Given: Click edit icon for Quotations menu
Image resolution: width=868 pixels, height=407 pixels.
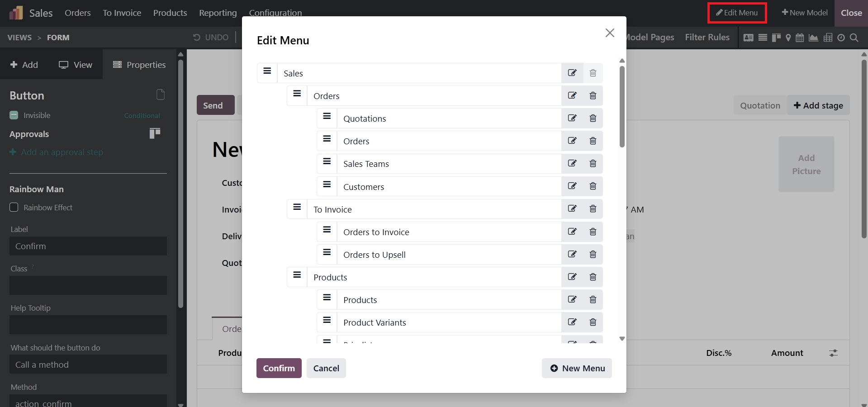Looking at the screenshot, I should coord(572,118).
